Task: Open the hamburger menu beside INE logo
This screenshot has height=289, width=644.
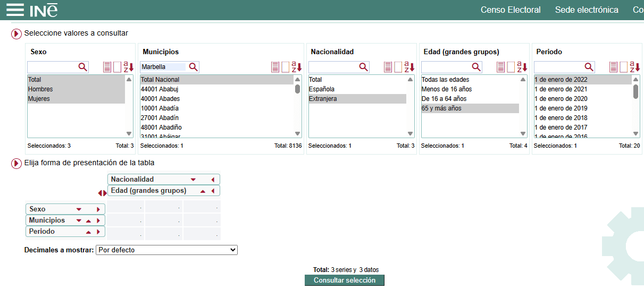Action: 14,10
